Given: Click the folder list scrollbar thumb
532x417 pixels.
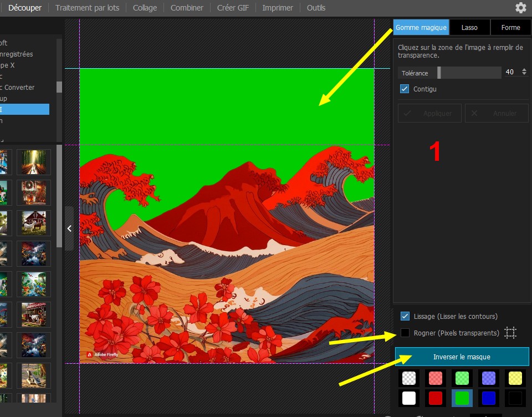Looking at the screenshot, I should pos(59,87).
